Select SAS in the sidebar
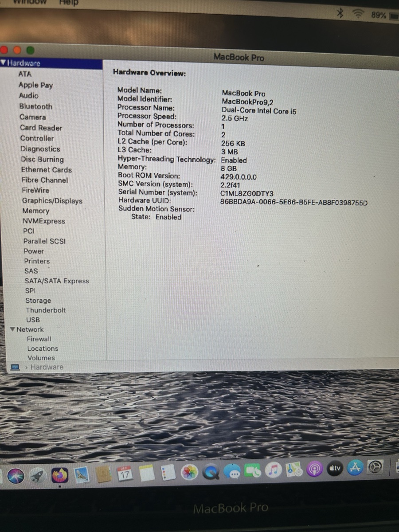399x532 pixels. click(31, 271)
